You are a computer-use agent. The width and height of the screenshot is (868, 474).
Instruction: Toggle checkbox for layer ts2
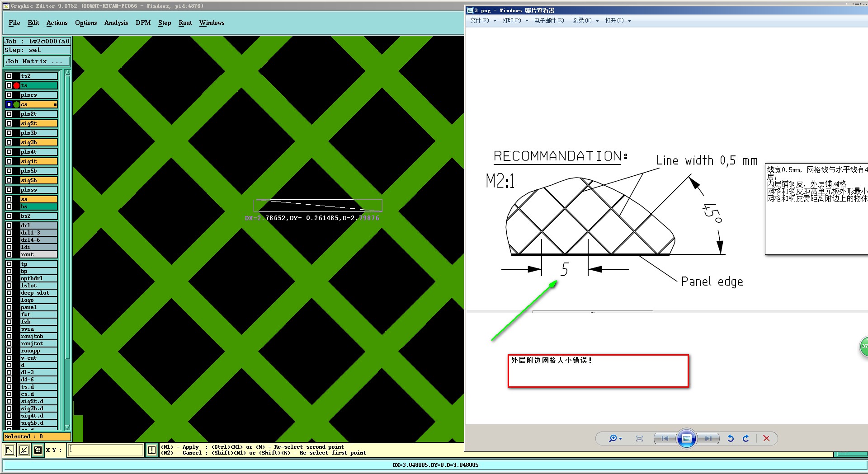9,76
